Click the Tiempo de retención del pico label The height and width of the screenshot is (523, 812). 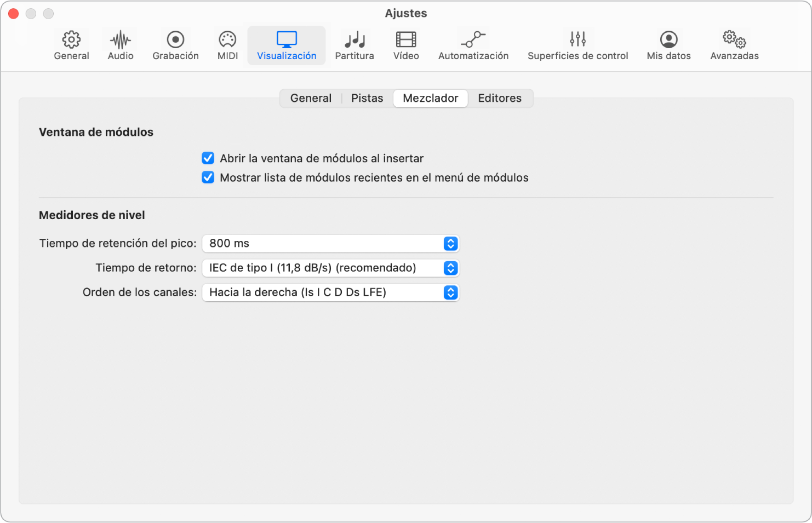[118, 244]
